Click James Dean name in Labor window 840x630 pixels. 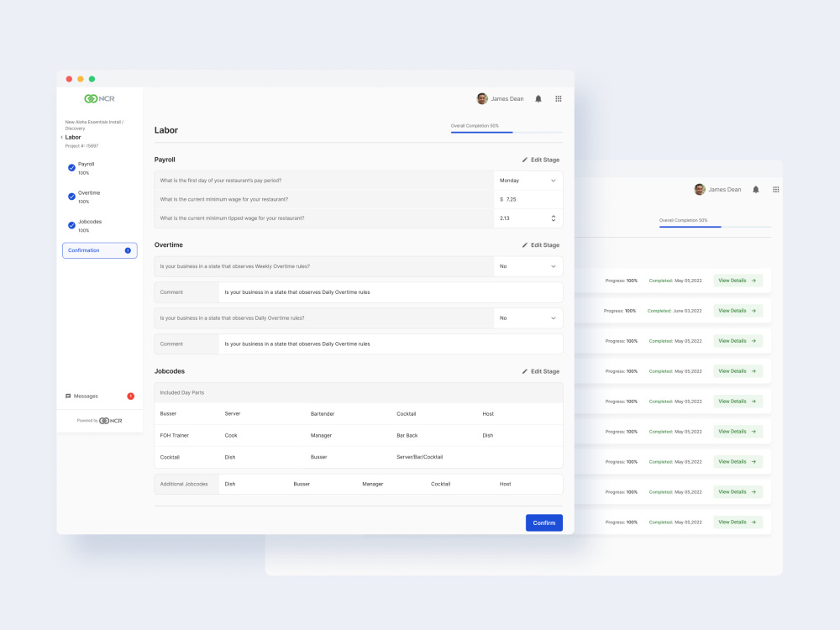pos(507,98)
